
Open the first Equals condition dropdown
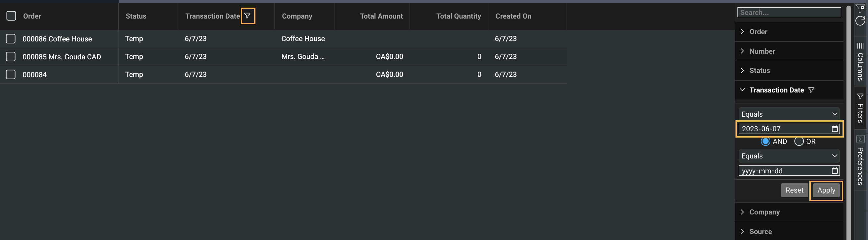[x=789, y=114]
